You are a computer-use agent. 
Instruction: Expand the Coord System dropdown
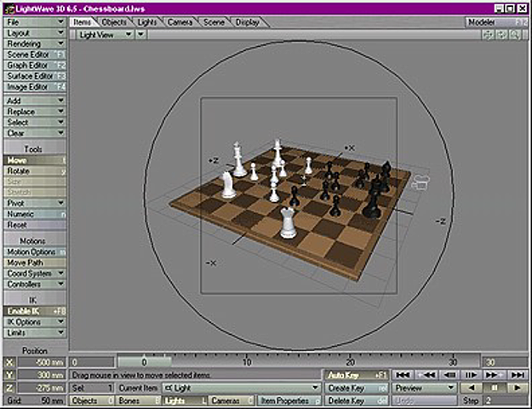[x=35, y=274]
